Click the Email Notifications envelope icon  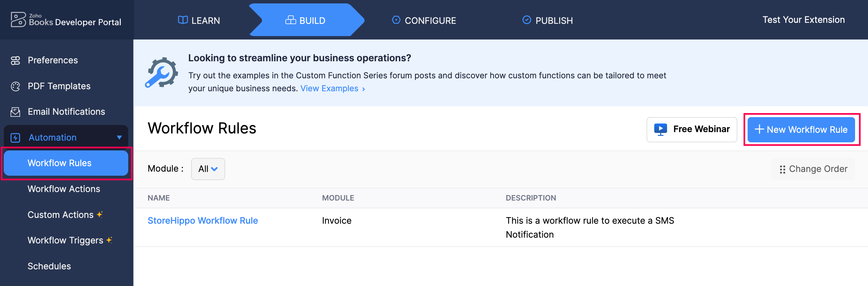tap(15, 112)
